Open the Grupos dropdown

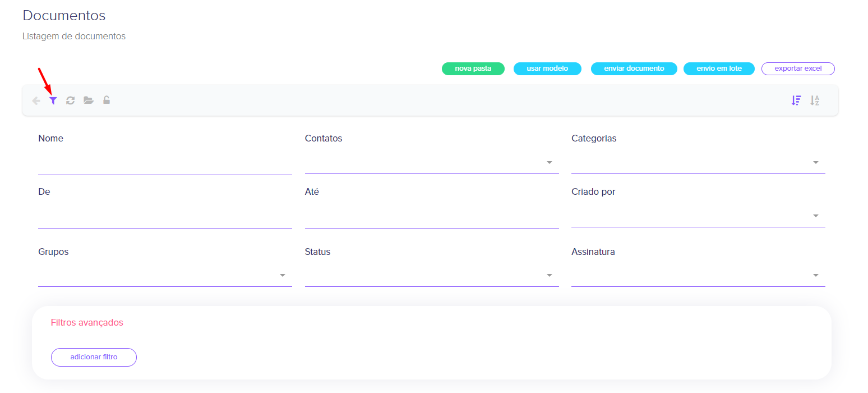pos(165,276)
